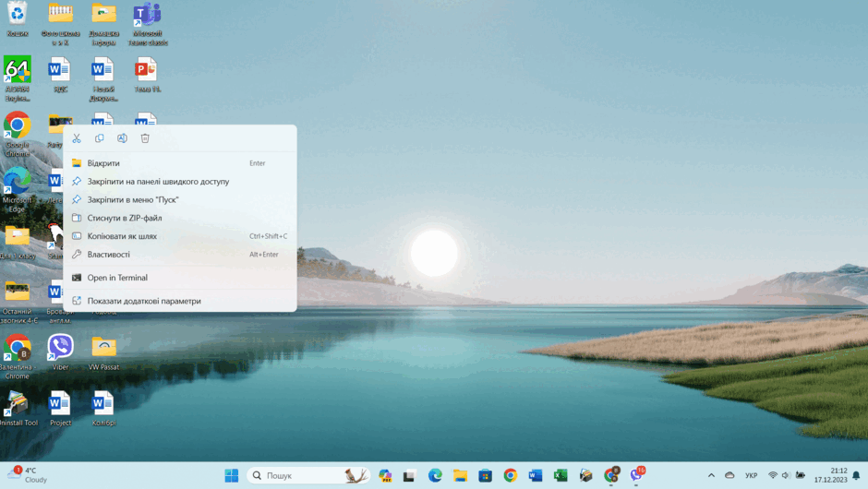Click the Rename icon in context menu
868x489 pixels.
pyautogui.click(x=122, y=138)
